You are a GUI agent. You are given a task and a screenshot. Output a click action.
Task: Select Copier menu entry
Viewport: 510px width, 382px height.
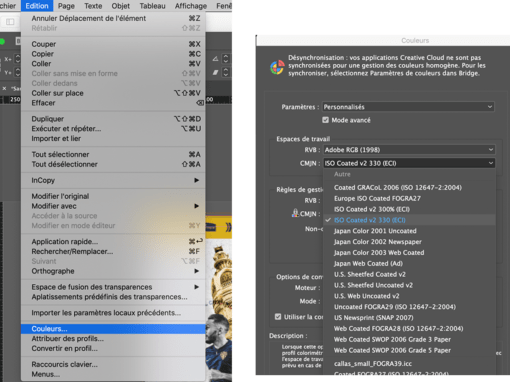pos(113,54)
